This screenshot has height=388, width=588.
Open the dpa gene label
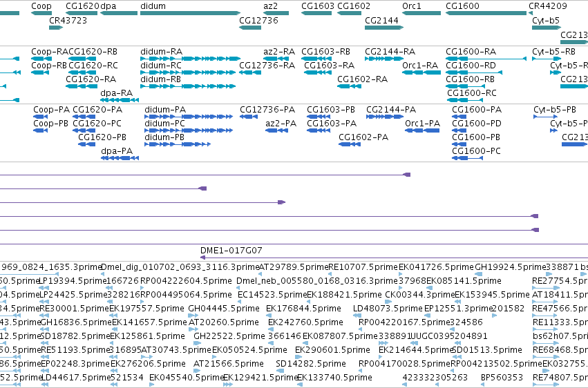[108, 6]
